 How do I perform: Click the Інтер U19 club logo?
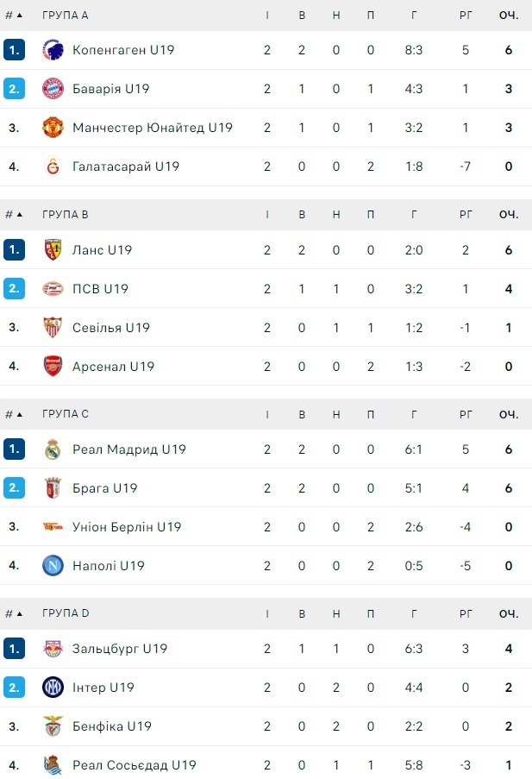pyautogui.click(x=53, y=688)
